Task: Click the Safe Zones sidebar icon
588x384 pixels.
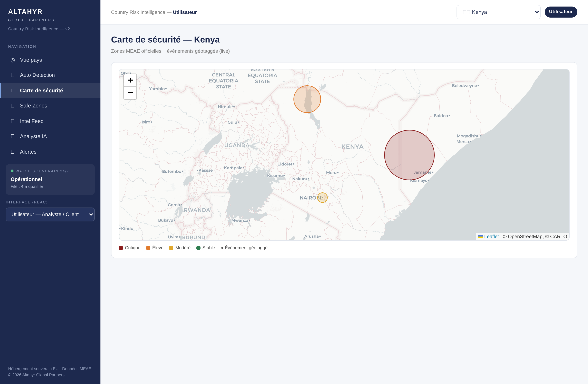Action: coord(13,106)
